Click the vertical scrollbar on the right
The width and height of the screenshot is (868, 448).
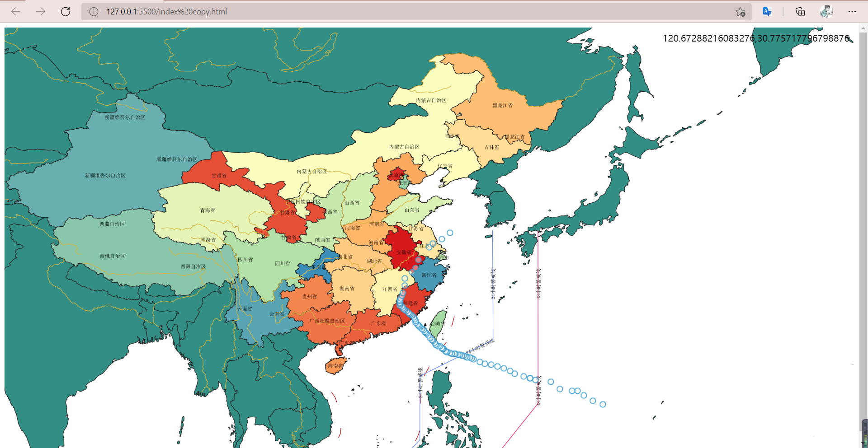click(864, 226)
